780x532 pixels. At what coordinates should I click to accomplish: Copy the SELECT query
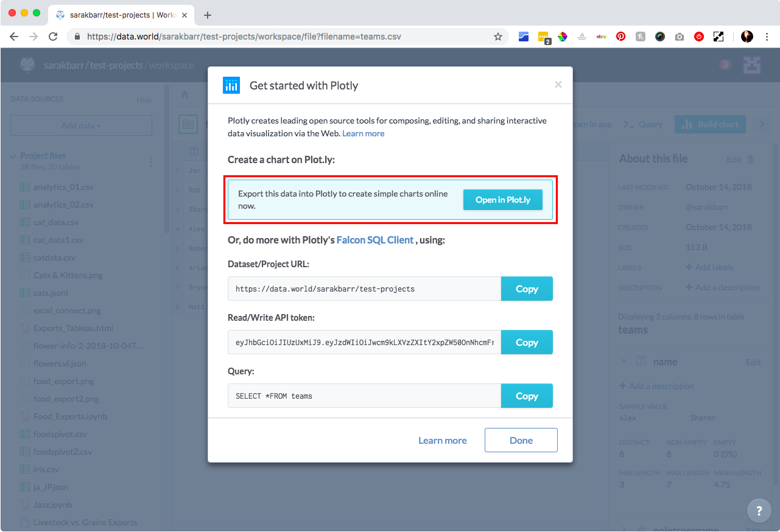[527, 396]
